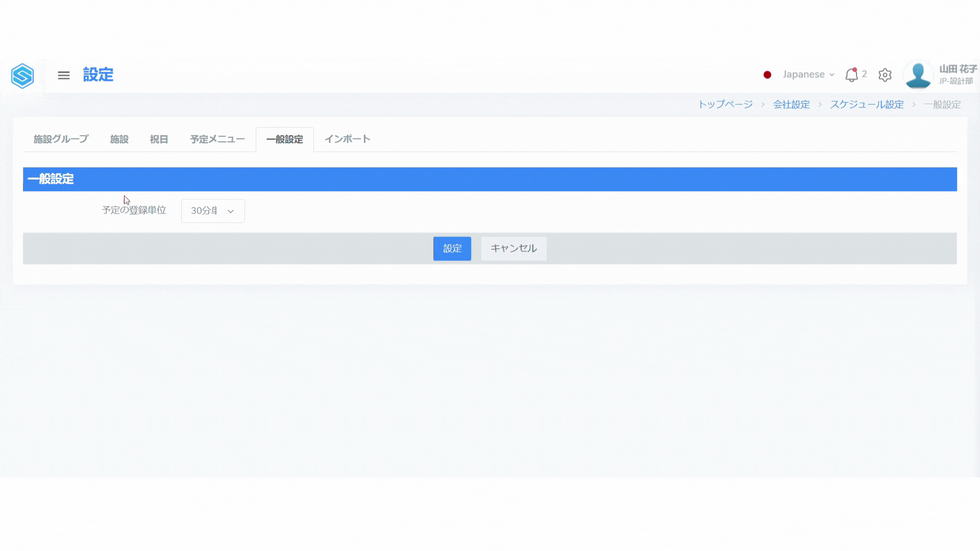Open the 祝日 tab
980x551 pixels.
coord(159,139)
